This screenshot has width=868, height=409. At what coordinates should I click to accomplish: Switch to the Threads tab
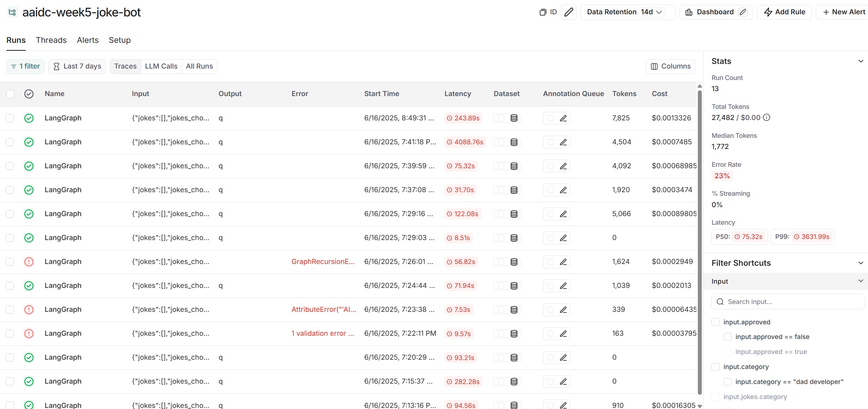point(51,40)
